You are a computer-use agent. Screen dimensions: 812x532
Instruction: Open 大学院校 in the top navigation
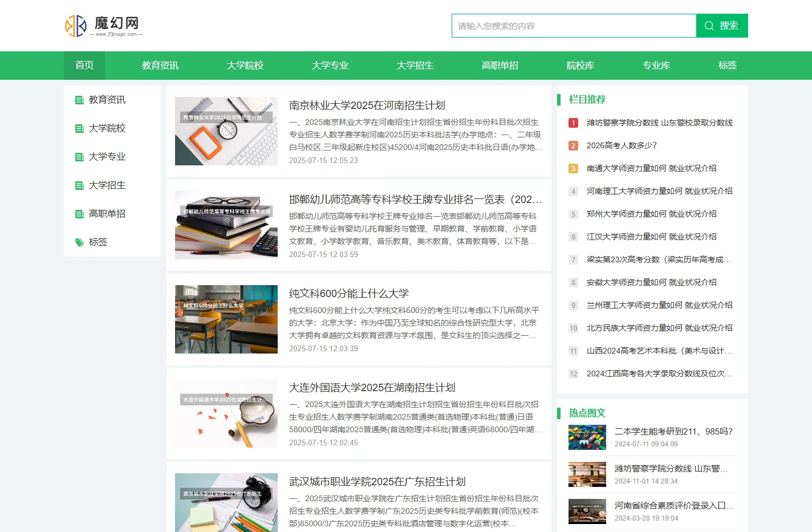(x=245, y=66)
